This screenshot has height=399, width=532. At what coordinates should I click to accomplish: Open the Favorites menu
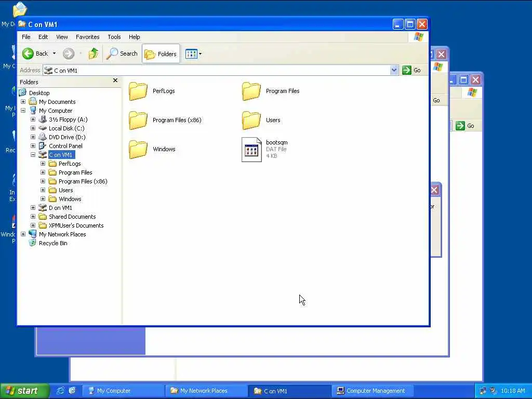pos(87,37)
